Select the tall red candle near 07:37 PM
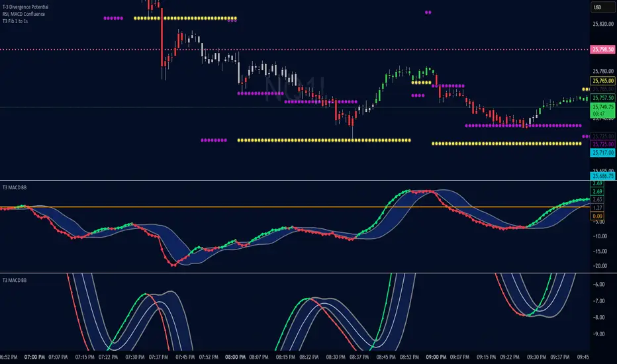 tap(162, 40)
